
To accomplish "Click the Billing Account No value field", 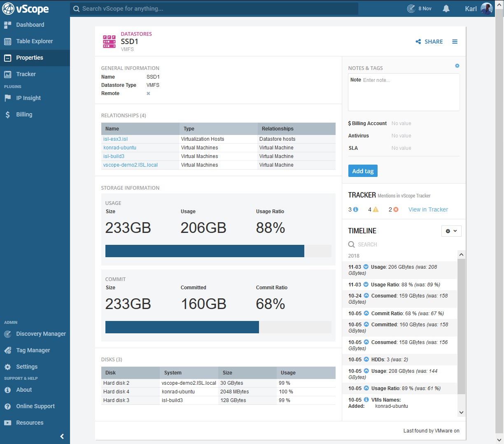I will pos(401,123).
